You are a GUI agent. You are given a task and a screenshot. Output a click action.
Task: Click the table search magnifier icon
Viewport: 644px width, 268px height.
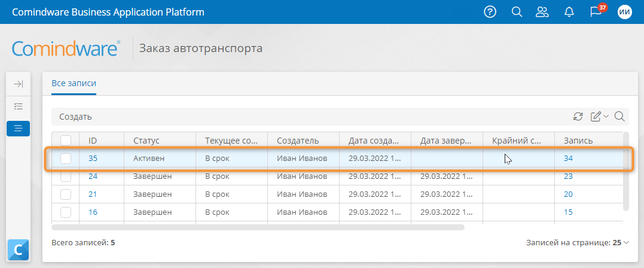tap(619, 117)
